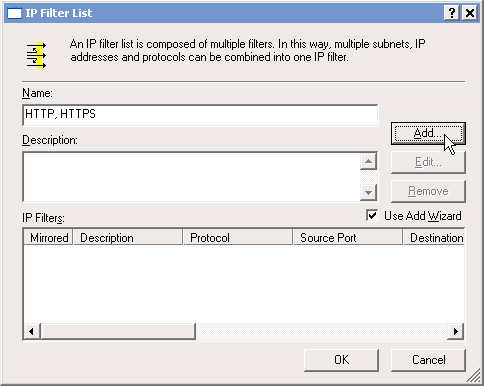Click the disabled Edit... button
Viewport: 484px width, 386px height.
point(428,162)
